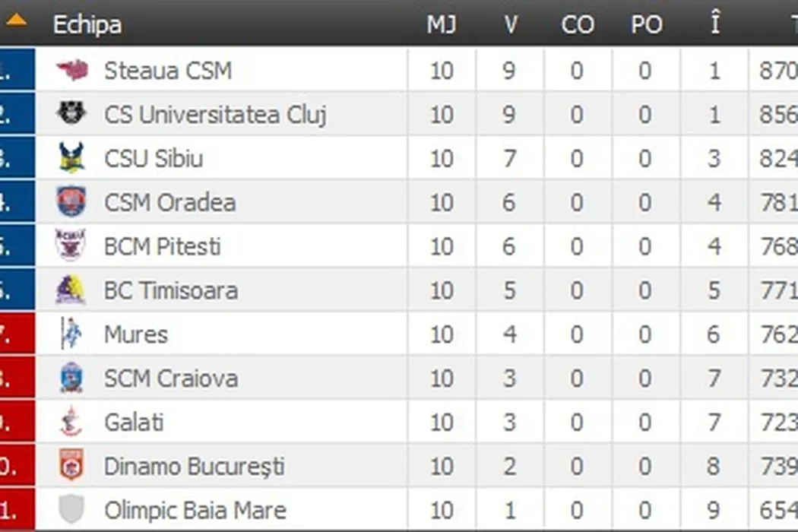
Task: Click the SCM Craiova team crest
Action: coord(71,378)
